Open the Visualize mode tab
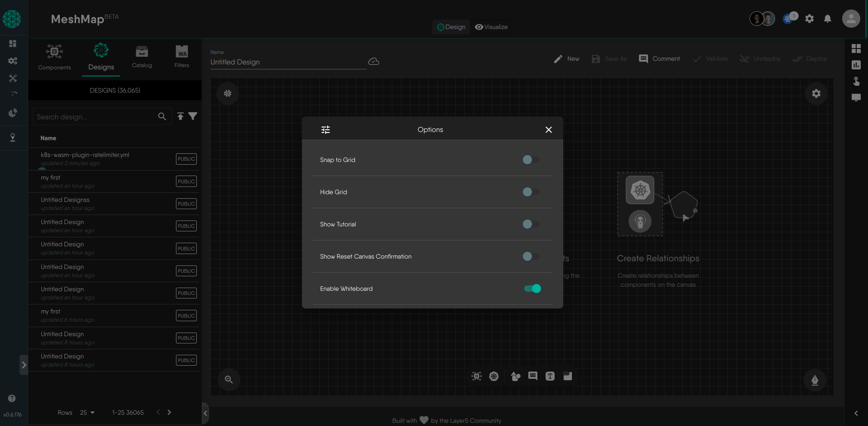Screen dimensions: 868x426 [x=491, y=27]
